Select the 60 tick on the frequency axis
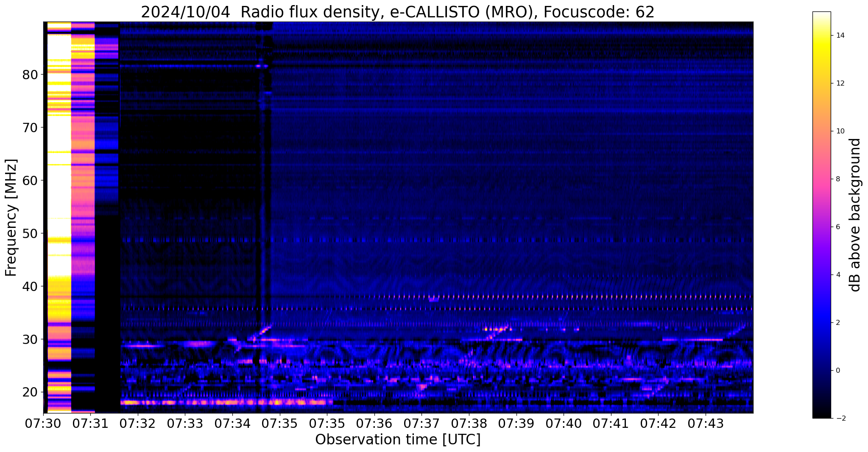 click(30, 180)
